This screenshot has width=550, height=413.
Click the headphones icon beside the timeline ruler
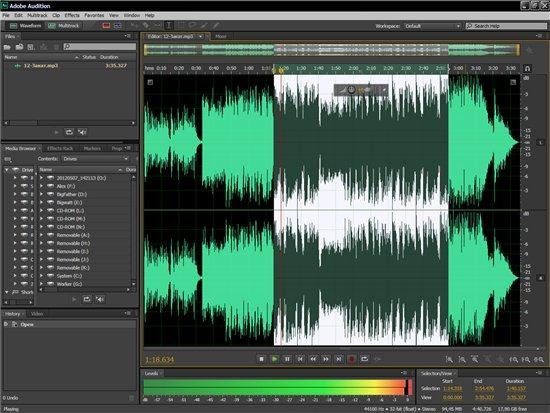(527, 68)
